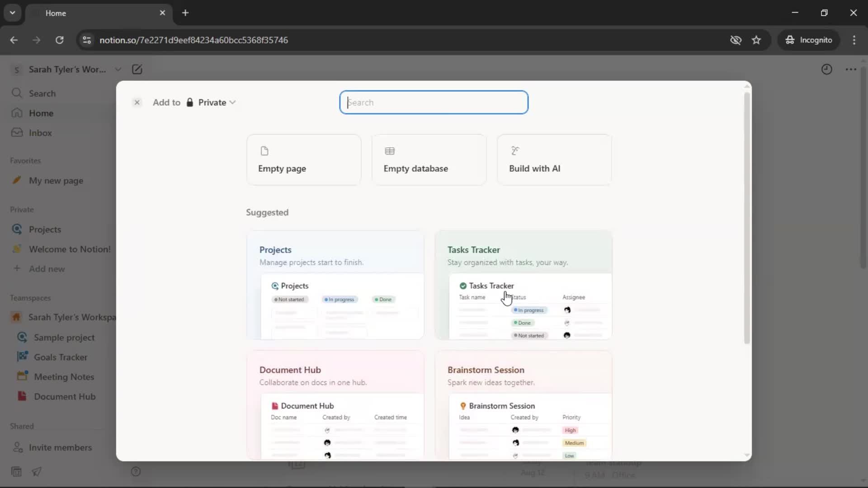Open the Sarah Tyler's workspace switcher

pos(66,70)
